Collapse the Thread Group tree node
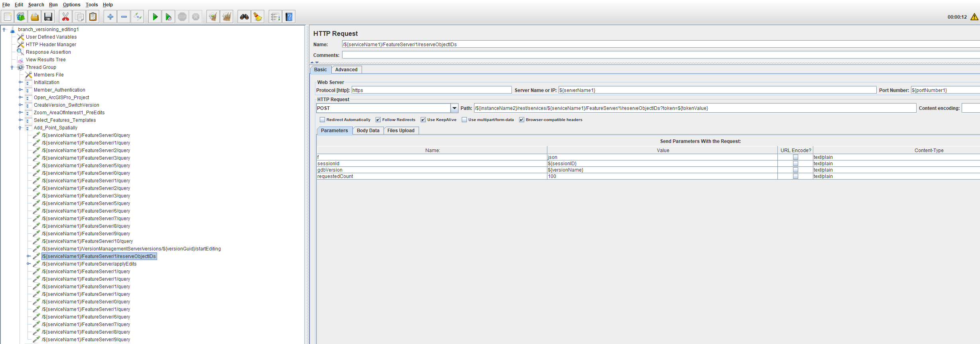The image size is (980, 344). coord(12,67)
